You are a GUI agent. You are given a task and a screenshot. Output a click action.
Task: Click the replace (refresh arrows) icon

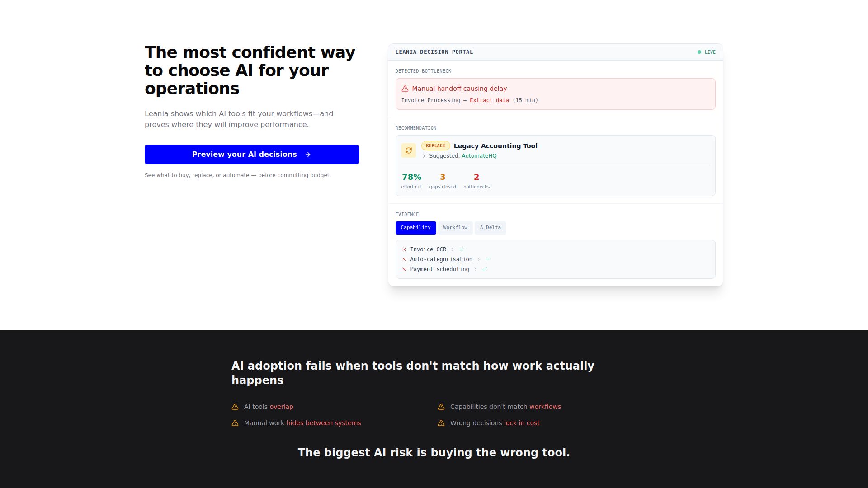tap(409, 150)
